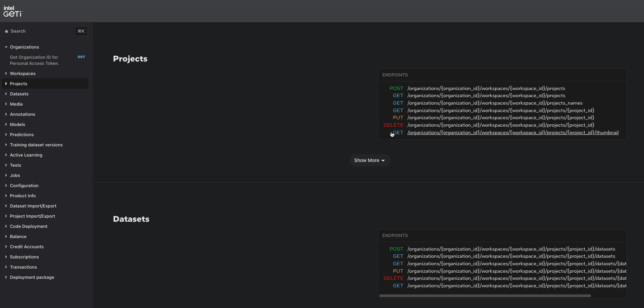Open the Show More dropdown
The height and width of the screenshot is (308, 644).
coord(370,160)
